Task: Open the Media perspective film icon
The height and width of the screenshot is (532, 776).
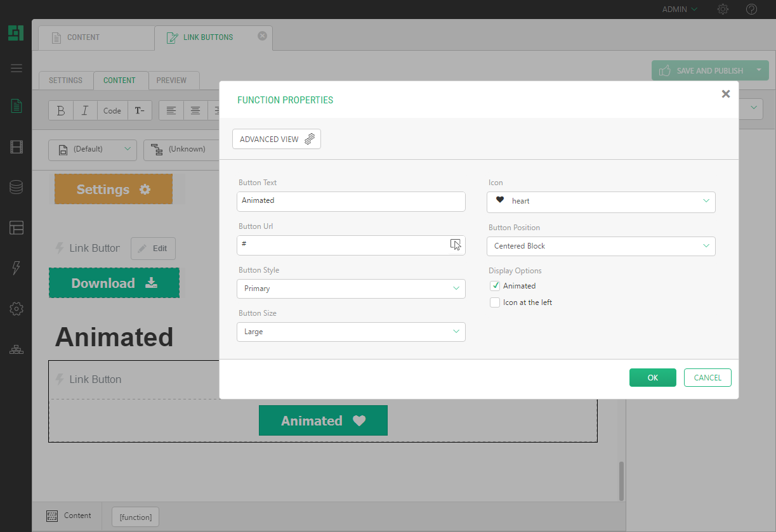Action: coord(16,148)
